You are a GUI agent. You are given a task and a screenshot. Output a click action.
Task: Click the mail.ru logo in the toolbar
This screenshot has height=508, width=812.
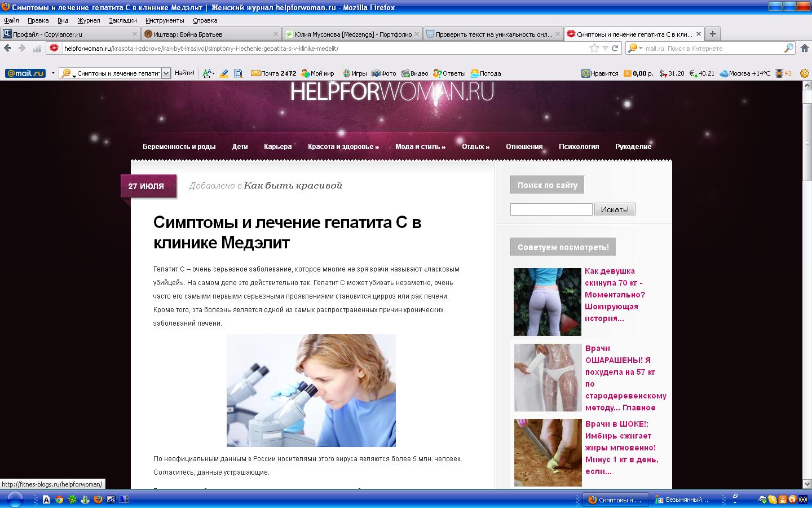click(25, 73)
